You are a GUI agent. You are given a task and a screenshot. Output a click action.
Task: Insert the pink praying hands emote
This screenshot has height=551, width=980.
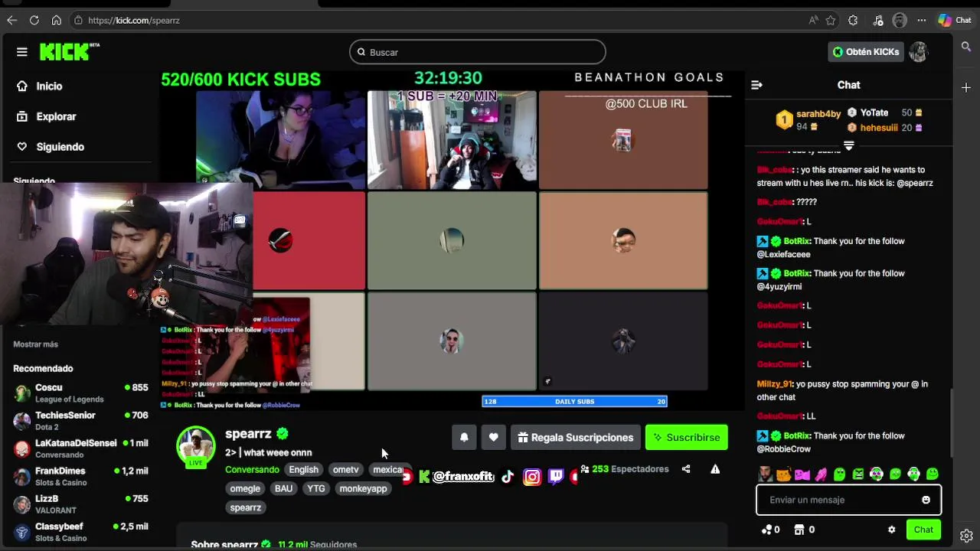pos(821,474)
